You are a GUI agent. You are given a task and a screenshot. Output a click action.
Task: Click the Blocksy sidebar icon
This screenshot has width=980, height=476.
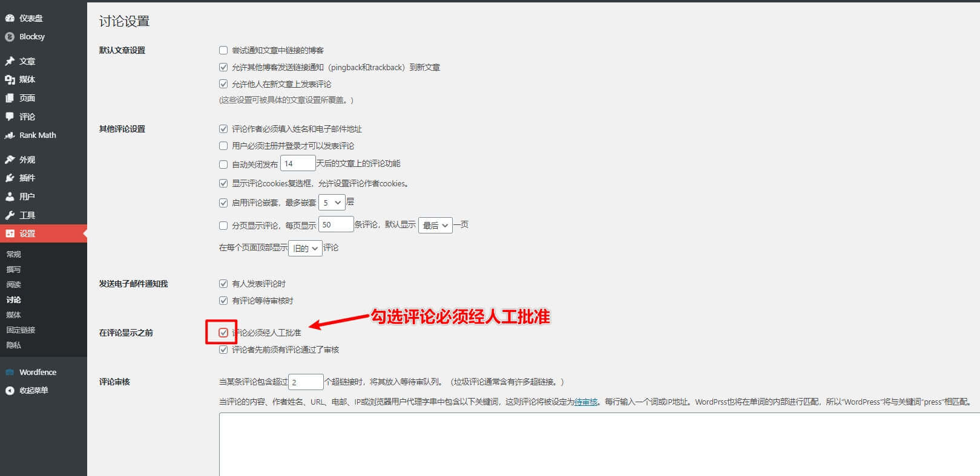click(x=10, y=37)
